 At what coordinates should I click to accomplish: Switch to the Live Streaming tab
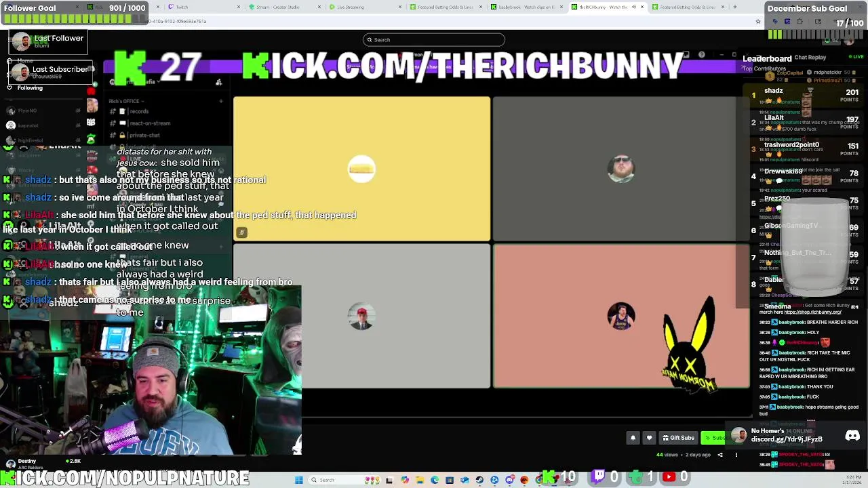pos(363,7)
